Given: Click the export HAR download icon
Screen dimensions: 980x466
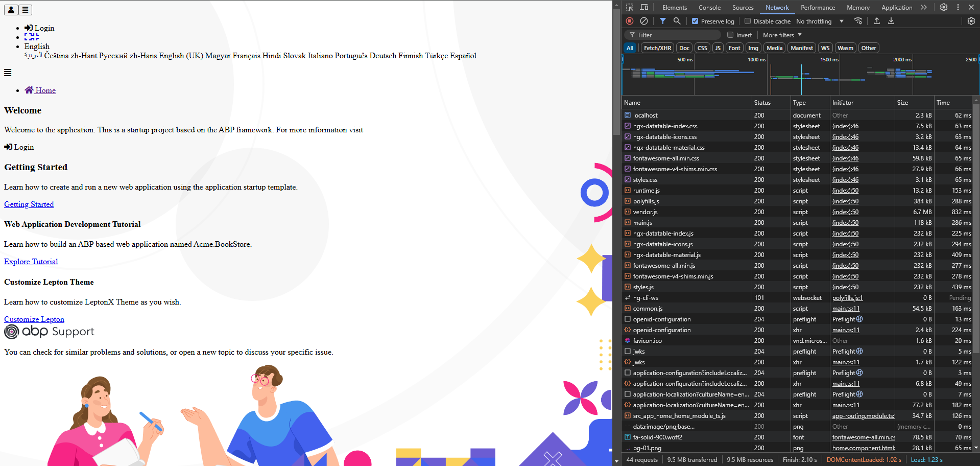Looking at the screenshot, I should 891,21.
